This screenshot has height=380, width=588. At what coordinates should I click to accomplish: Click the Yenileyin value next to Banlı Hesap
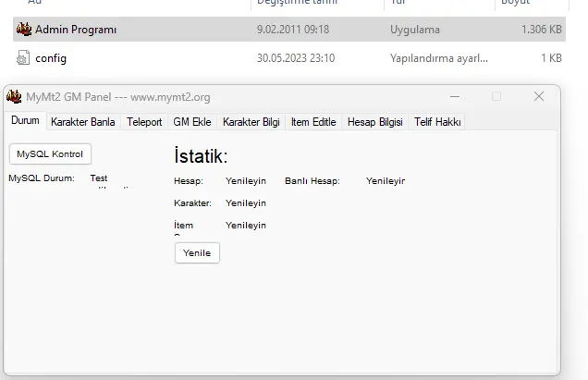pos(386,181)
